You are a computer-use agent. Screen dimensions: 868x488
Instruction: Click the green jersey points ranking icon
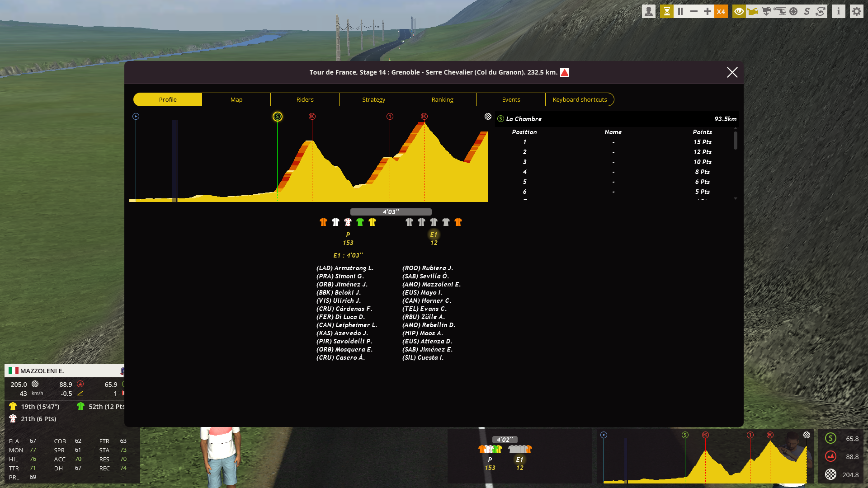point(80,406)
